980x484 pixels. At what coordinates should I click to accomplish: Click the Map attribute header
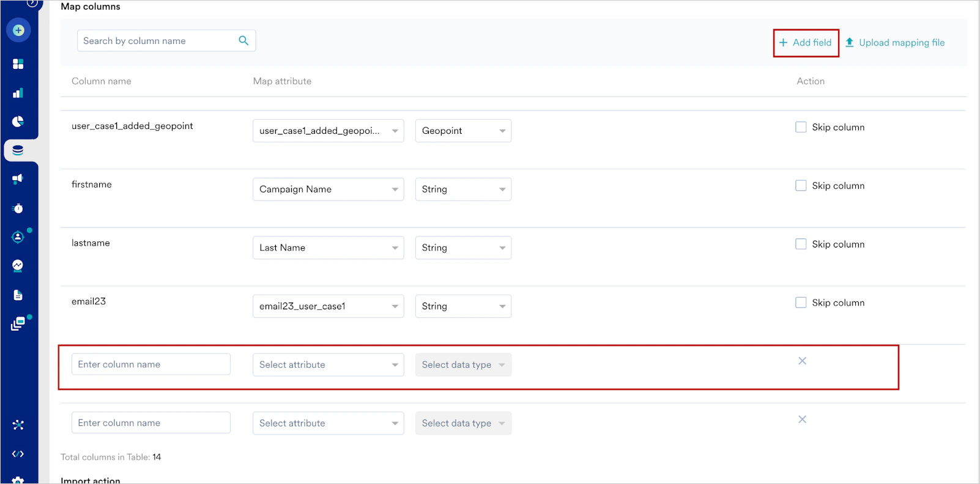tap(282, 81)
